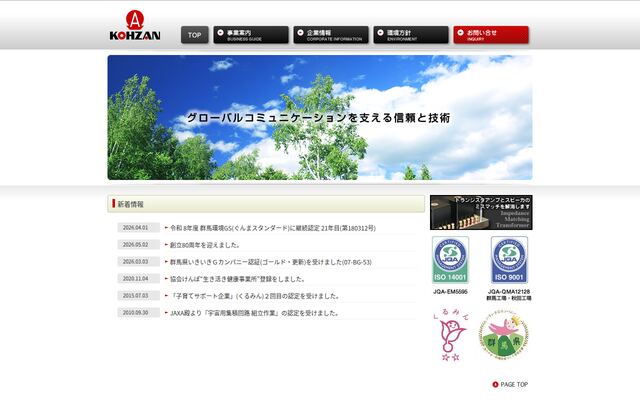Click the date 2010.09.30
640x400 pixels.
coord(136,313)
